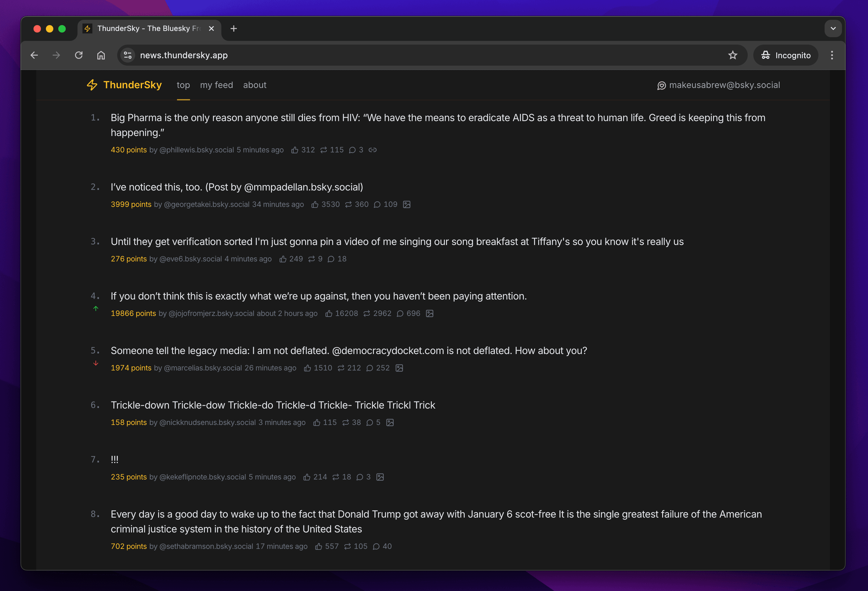Reload the page
Viewport: 868px width, 591px height.
(x=78, y=55)
